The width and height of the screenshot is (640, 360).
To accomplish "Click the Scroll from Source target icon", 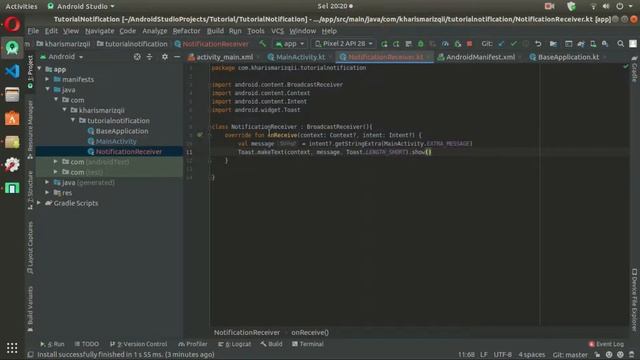I will (137, 57).
